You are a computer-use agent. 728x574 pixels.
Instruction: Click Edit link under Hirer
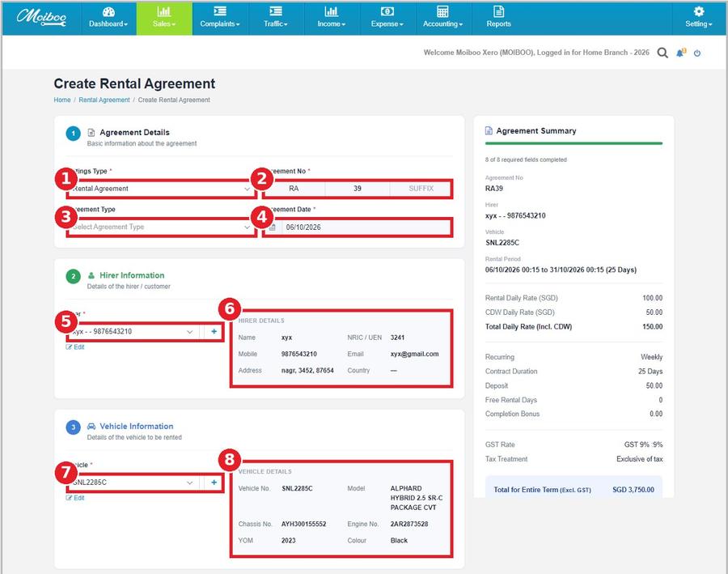point(75,347)
